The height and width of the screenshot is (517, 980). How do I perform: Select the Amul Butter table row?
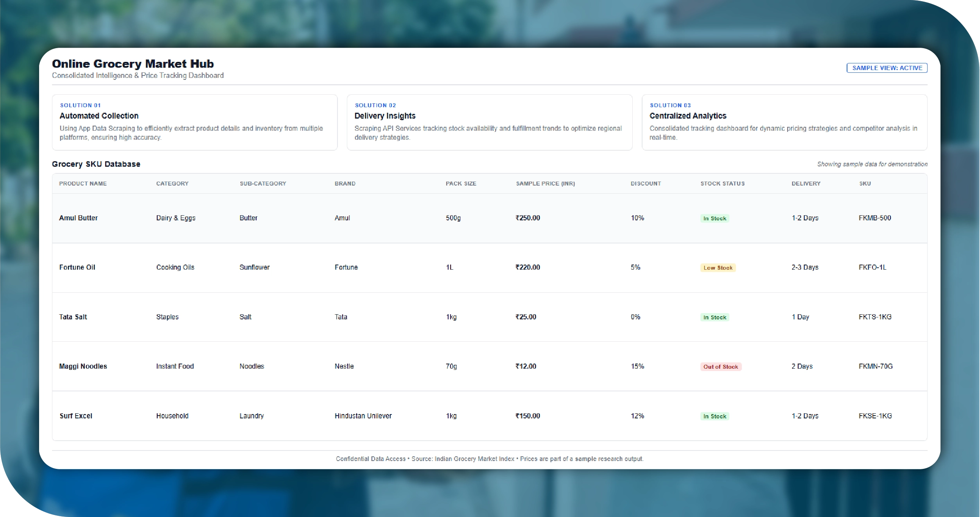tap(489, 218)
